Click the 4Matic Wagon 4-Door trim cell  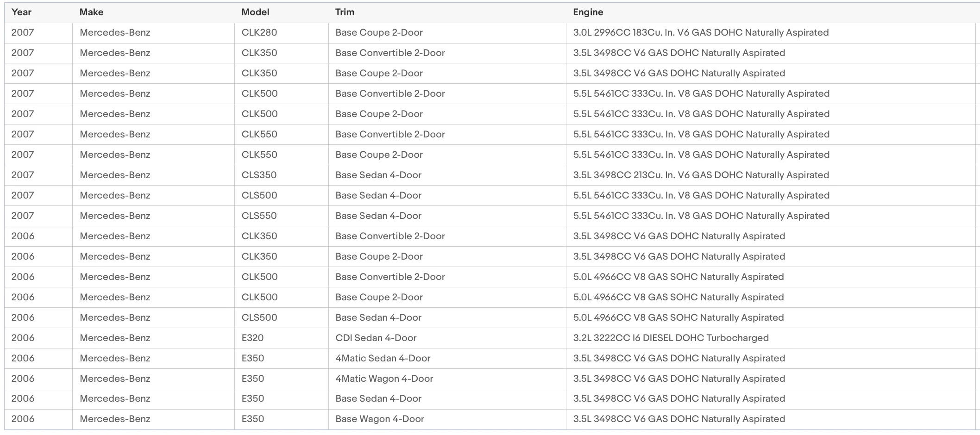(447, 379)
